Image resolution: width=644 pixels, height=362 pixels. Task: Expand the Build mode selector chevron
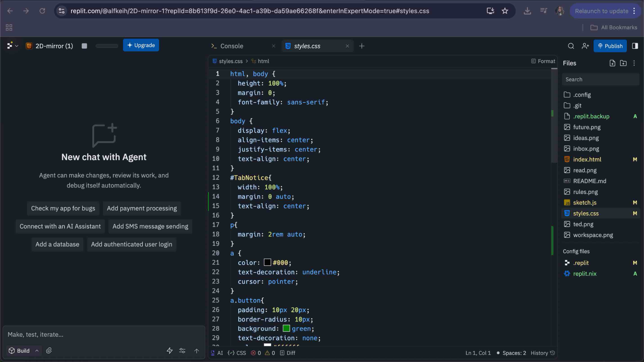point(37,351)
